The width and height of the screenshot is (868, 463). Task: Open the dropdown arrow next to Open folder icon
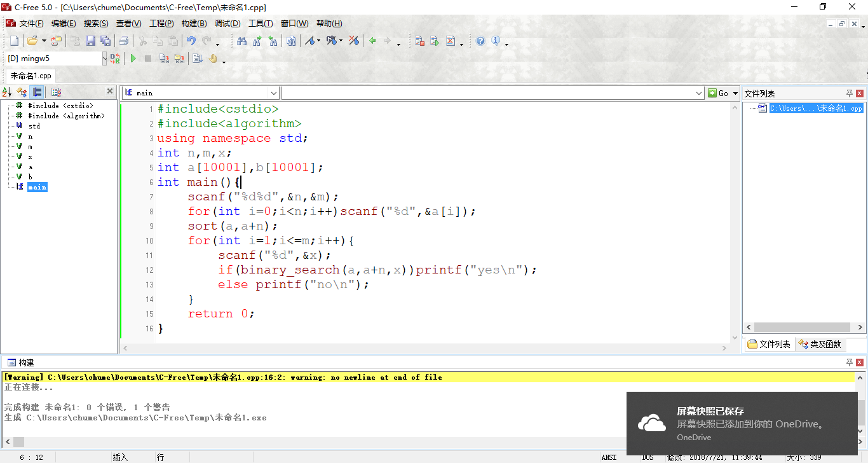pyautogui.click(x=44, y=41)
